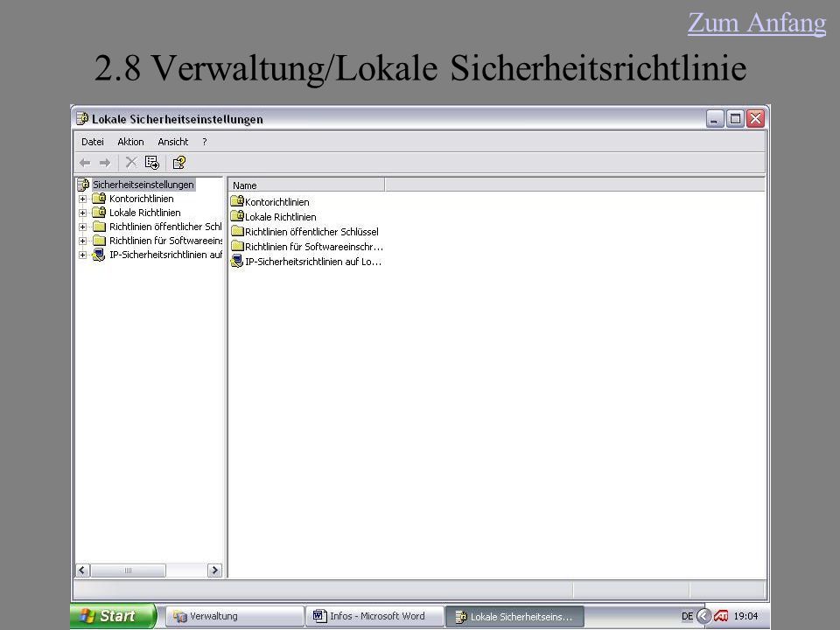Click the Delete X toolbar icon
Screen dimensions: 840x630
pos(131,163)
